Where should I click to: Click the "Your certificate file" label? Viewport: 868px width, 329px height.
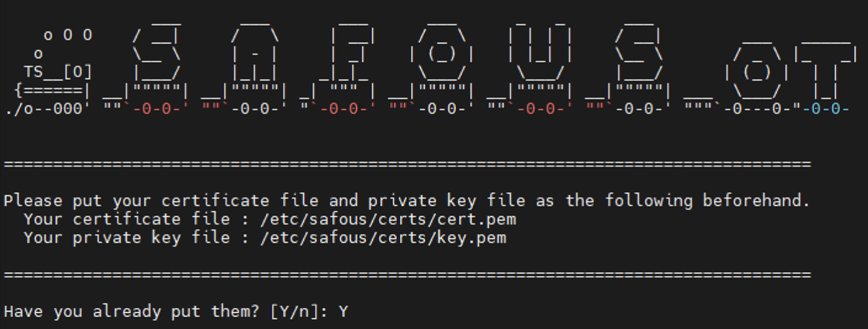[126, 219]
